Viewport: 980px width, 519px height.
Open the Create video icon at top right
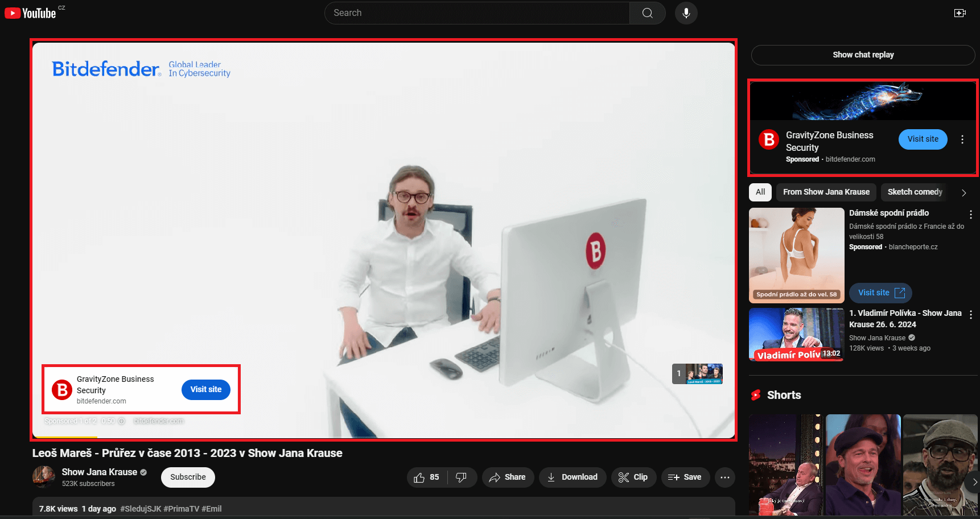click(960, 13)
